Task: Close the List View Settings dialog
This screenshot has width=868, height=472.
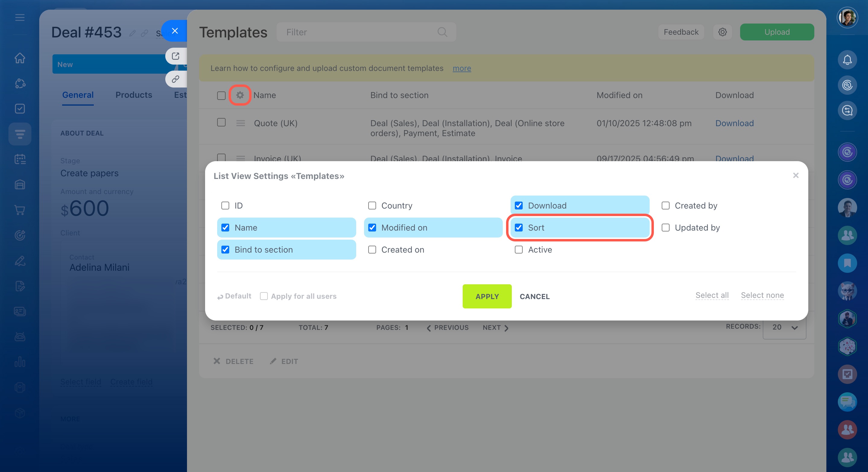Action: [x=796, y=175]
